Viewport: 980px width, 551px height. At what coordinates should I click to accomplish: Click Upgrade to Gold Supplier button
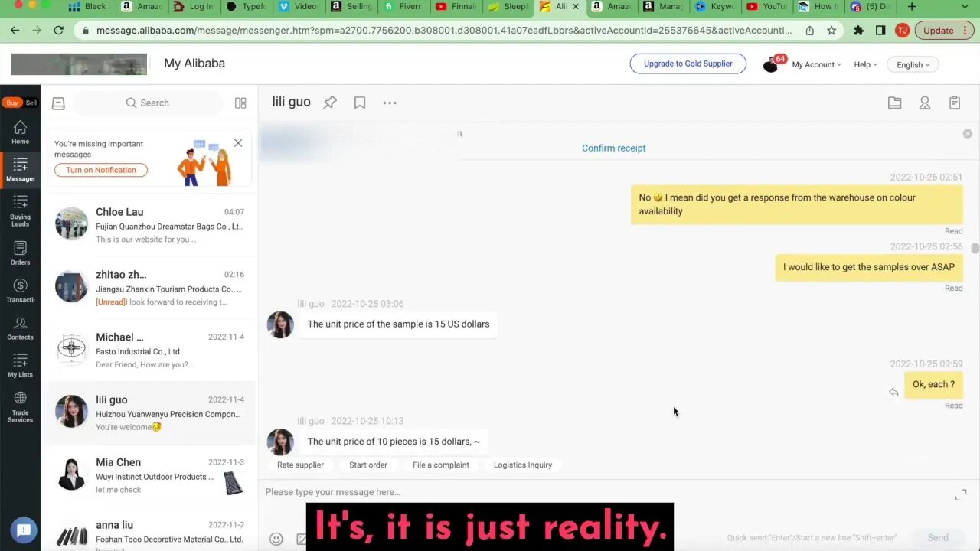pyautogui.click(x=688, y=64)
